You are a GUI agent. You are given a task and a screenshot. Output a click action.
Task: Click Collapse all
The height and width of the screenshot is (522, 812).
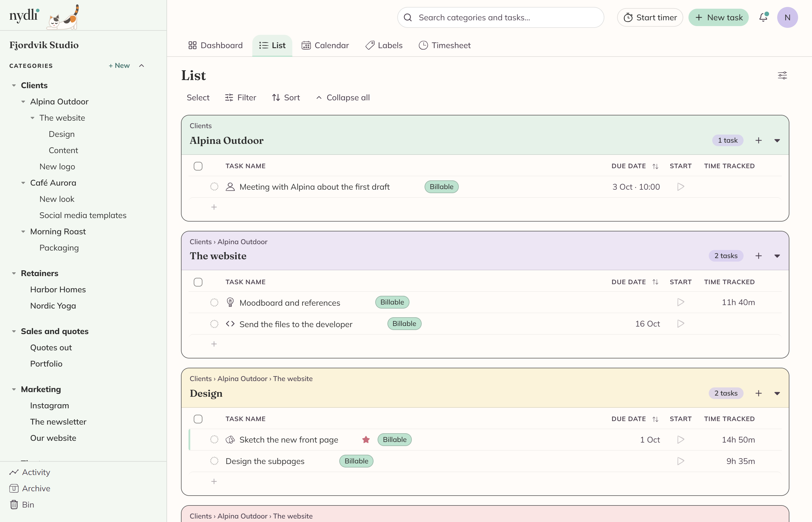coord(342,98)
